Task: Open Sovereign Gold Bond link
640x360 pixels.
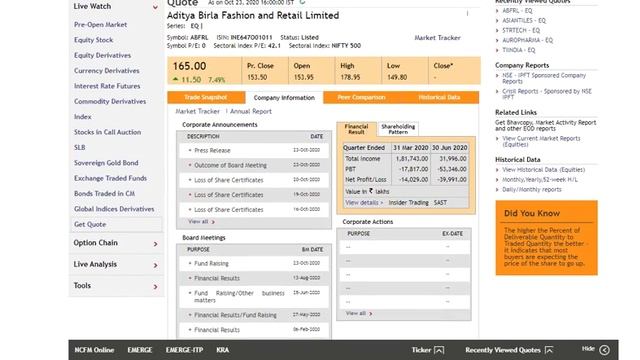Action: 106,163
